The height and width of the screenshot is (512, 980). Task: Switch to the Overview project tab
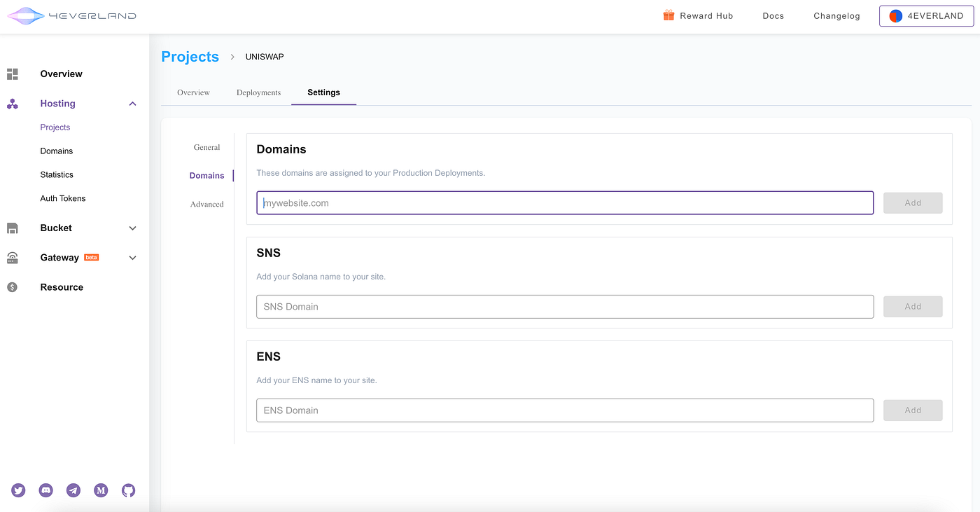pyautogui.click(x=193, y=92)
